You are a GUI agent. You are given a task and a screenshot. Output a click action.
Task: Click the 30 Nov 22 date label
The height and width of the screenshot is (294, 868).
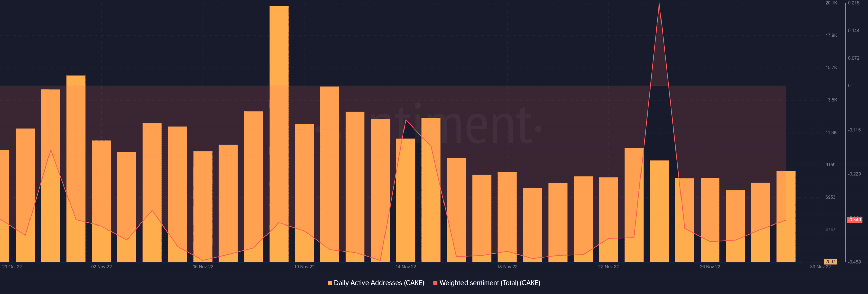tap(821, 267)
